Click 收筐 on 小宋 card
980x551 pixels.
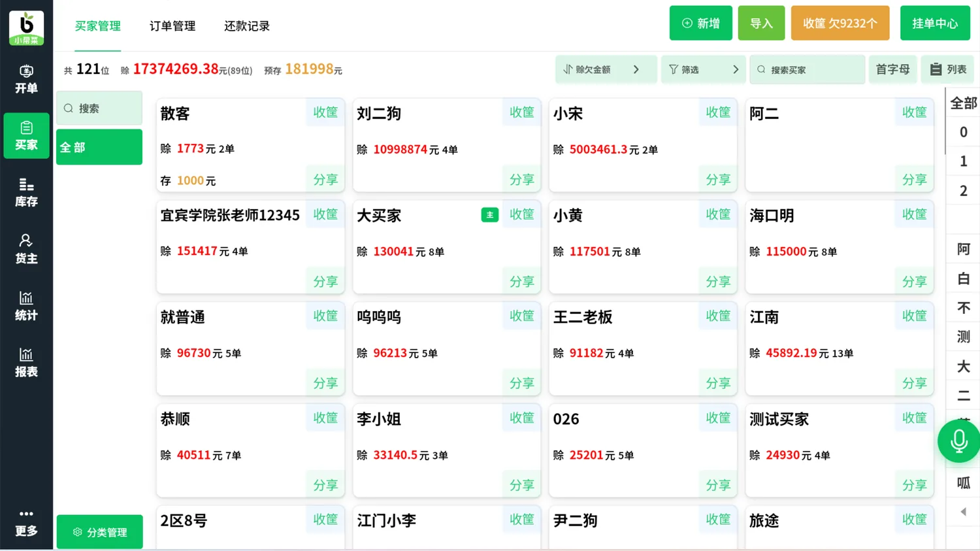pyautogui.click(x=718, y=112)
